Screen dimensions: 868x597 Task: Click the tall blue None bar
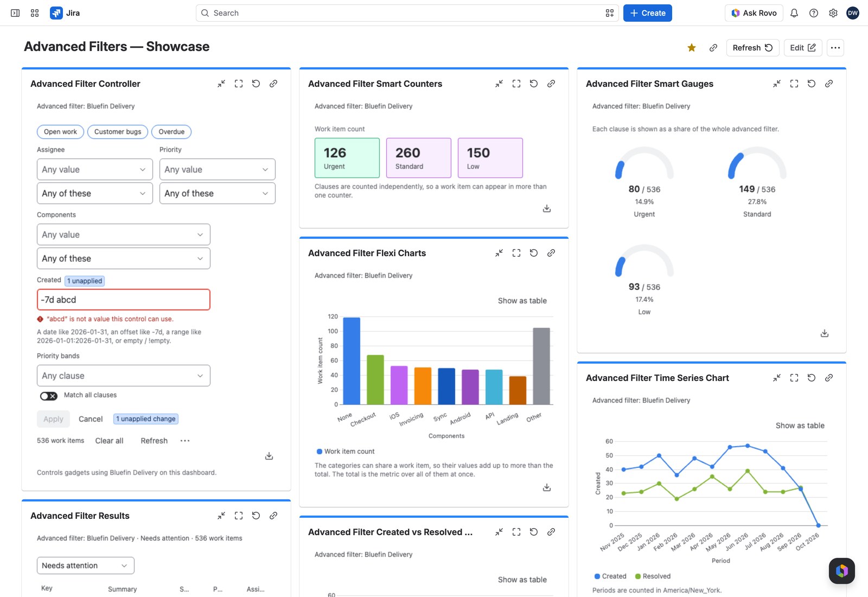pos(352,361)
